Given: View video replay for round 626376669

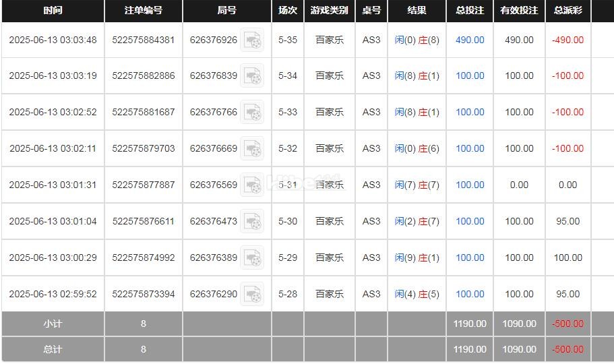Looking at the screenshot, I should (x=252, y=149).
